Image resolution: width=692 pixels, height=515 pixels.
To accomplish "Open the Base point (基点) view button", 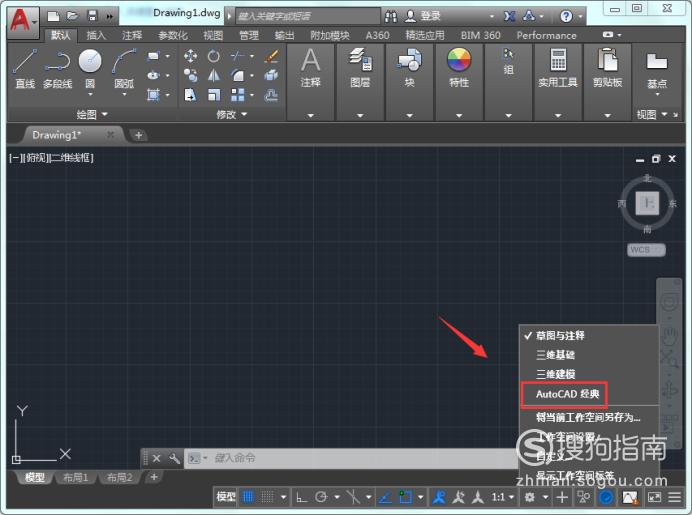I will pos(657,69).
